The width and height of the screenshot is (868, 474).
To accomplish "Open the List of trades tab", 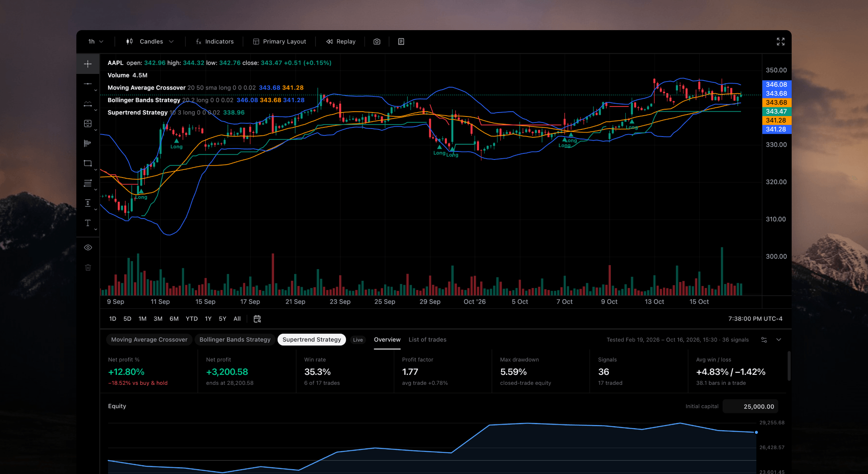I will [x=428, y=340].
